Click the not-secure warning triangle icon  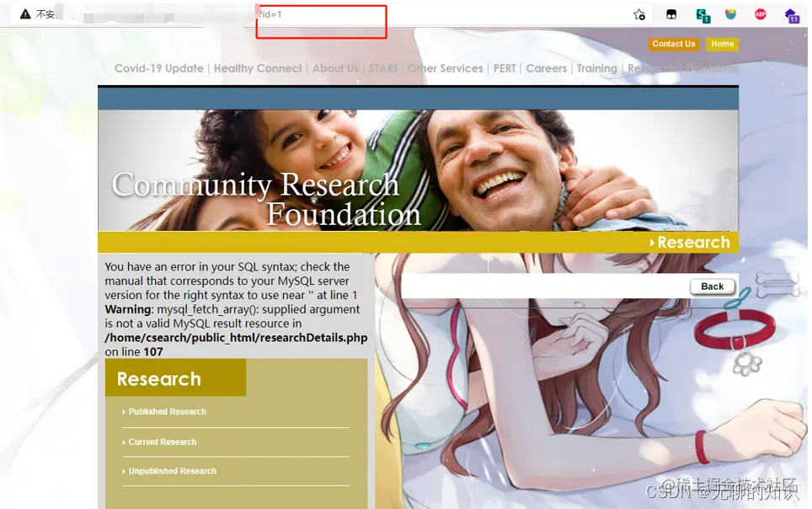[x=25, y=14]
